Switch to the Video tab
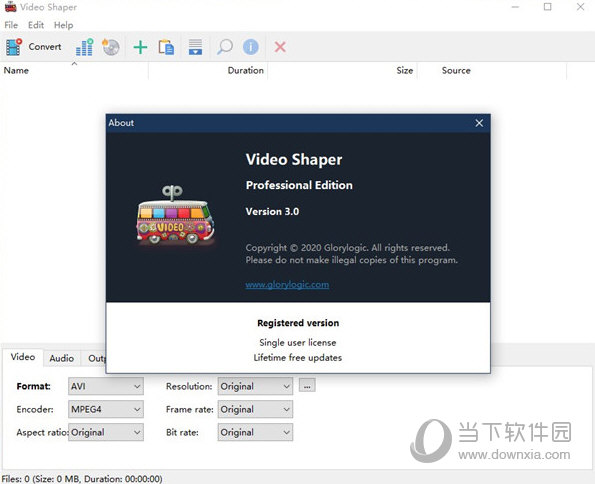 [x=23, y=357]
